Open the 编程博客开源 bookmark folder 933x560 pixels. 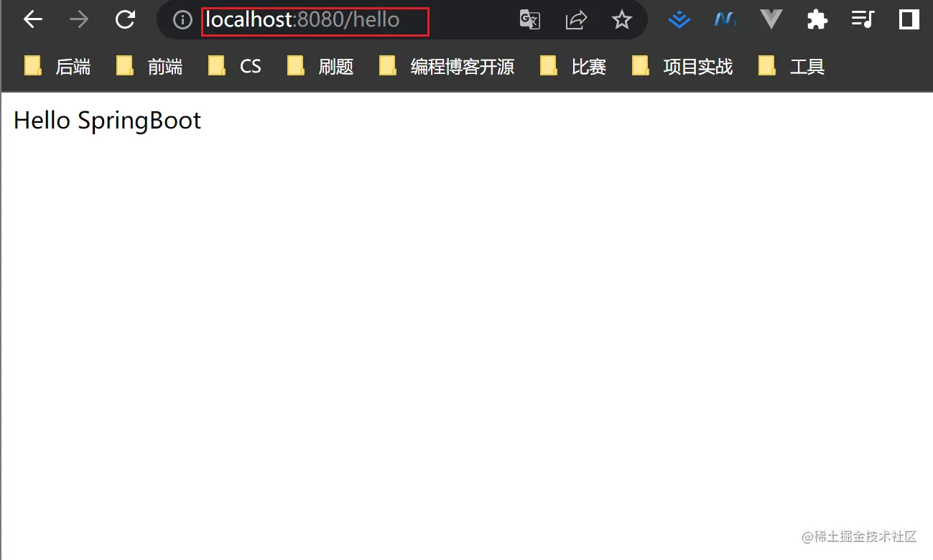(447, 67)
